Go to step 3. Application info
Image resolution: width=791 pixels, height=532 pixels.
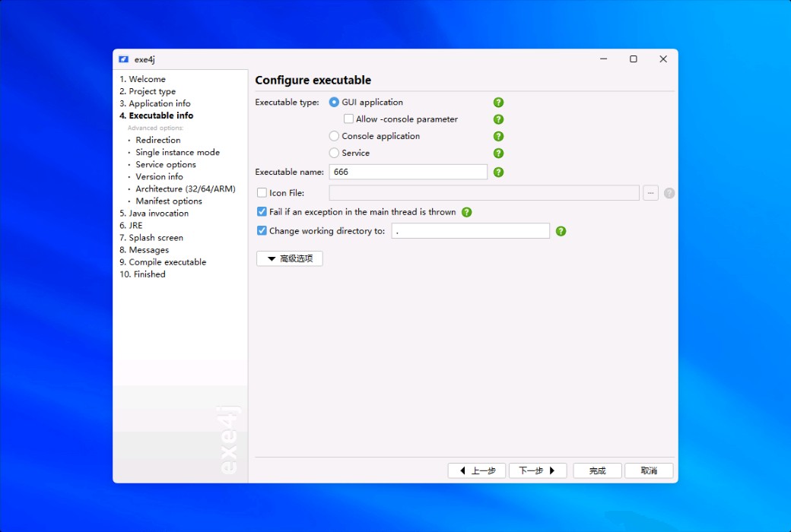point(155,103)
